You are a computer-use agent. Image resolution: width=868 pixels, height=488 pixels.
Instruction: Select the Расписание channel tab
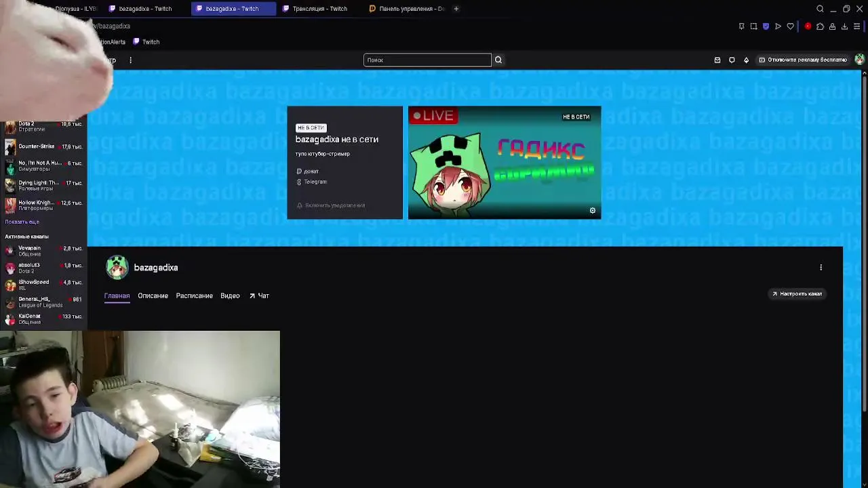click(194, 296)
